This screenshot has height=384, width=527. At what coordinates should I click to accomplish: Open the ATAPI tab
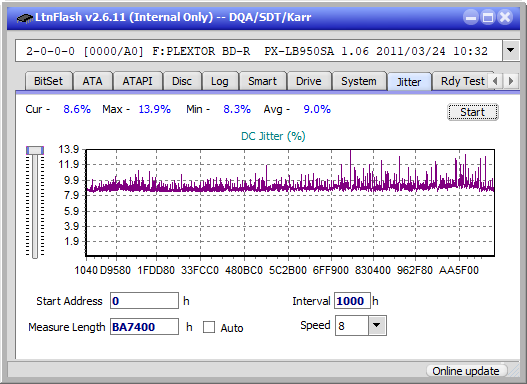click(x=137, y=81)
